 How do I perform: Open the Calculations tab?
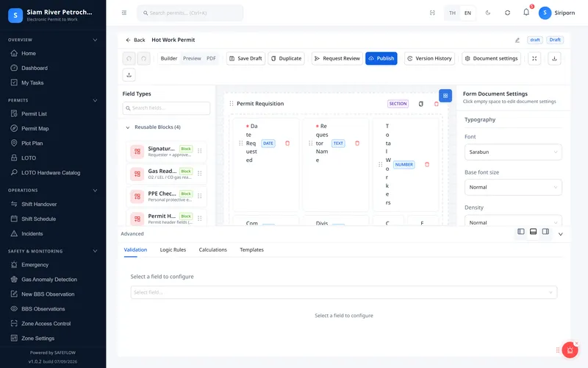(x=212, y=250)
